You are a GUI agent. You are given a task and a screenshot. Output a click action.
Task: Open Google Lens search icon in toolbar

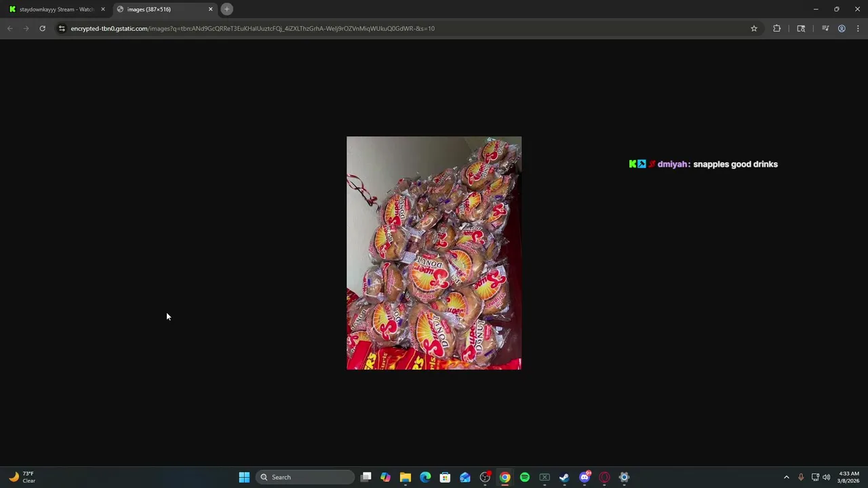coord(801,28)
